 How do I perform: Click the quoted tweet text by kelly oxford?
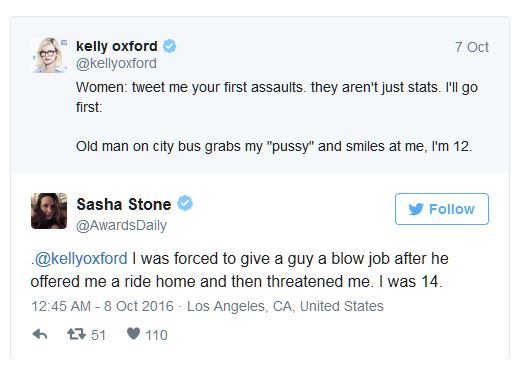pyautogui.click(x=277, y=117)
